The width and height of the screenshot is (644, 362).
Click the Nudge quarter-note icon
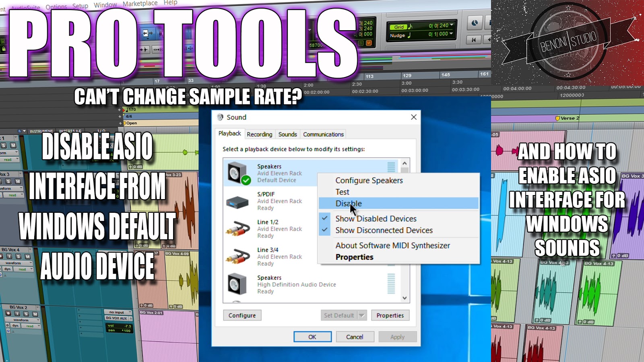pos(409,35)
